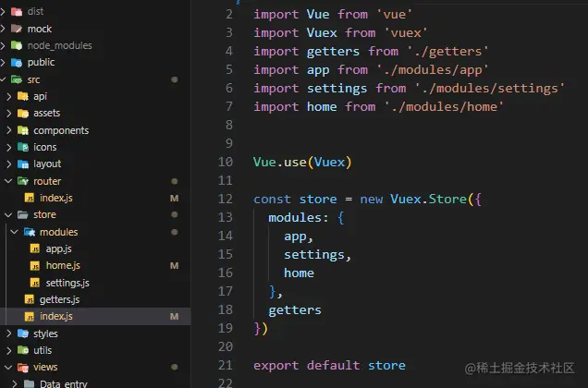Viewport: 588px width, 388px height.
Task: Collapse the router folder chevron
Action: (x=8, y=181)
